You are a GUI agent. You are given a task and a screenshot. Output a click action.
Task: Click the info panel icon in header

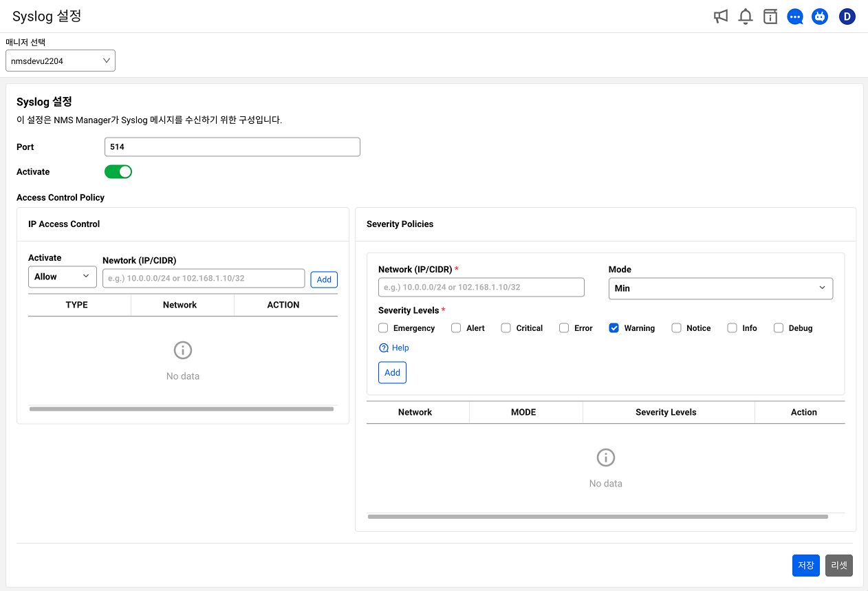click(770, 17)
